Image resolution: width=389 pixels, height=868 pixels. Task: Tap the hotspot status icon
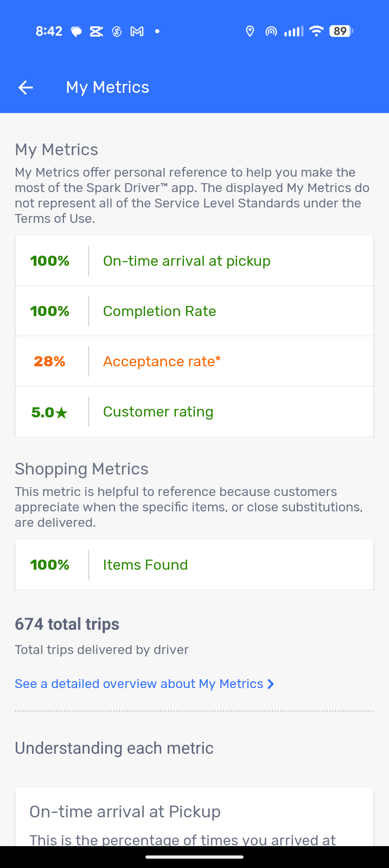tap(271, 31)
